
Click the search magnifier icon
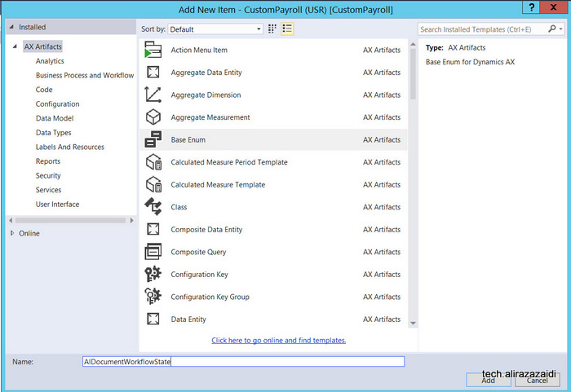(x=552, y=29)
